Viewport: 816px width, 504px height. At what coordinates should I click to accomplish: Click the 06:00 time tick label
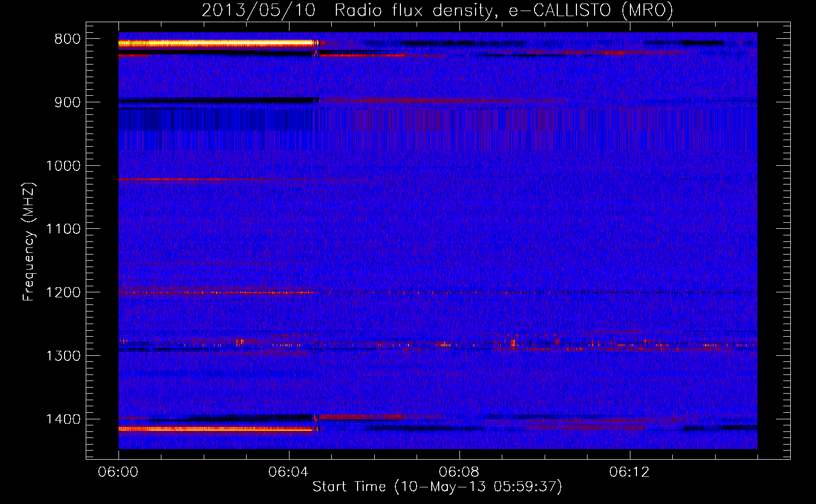tap(119, 472)
